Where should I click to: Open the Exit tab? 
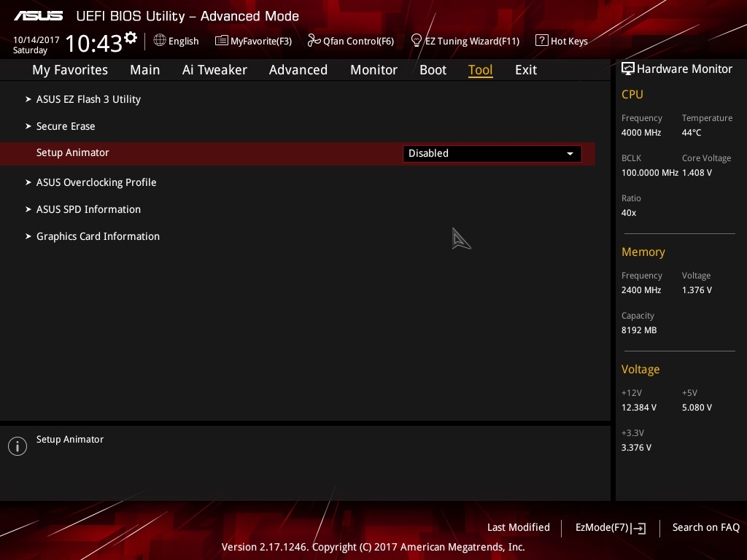point(526,70)
